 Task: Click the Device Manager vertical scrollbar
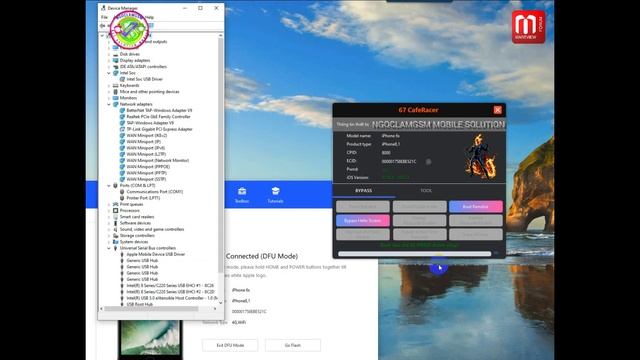(221, 155)
